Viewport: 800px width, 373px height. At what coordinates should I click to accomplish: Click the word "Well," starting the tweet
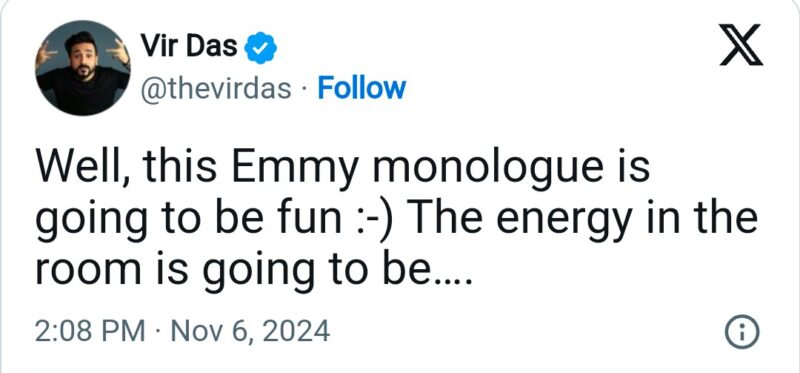(x=84, y=166)
